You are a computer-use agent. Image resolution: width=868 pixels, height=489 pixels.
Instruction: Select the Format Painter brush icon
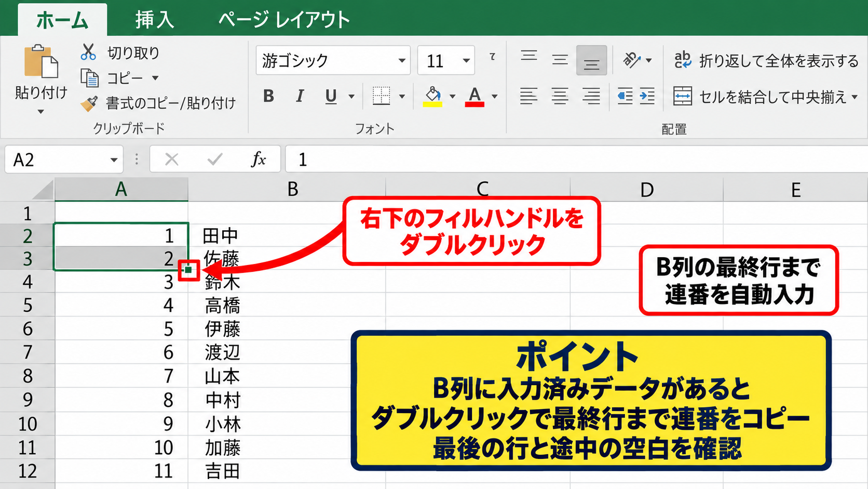pyautogui.click(x=89, y=103)
